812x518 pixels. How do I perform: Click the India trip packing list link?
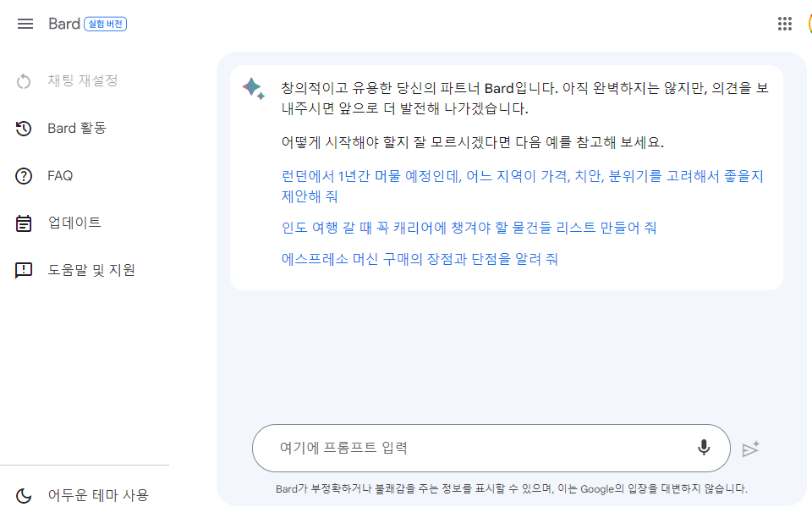[469, 228]
